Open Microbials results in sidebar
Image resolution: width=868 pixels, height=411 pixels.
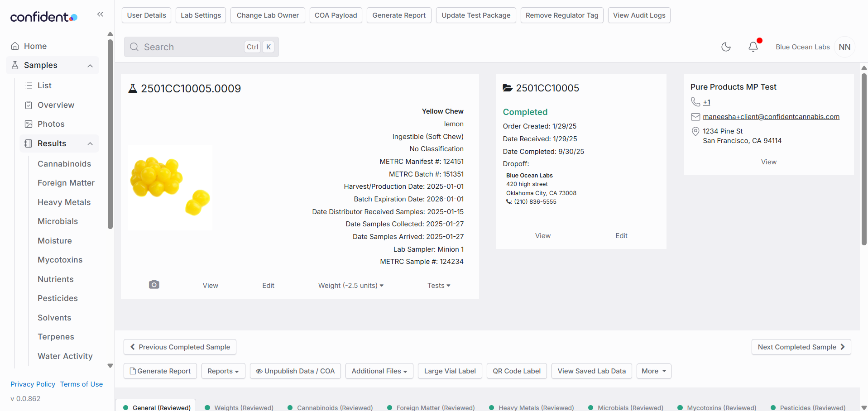tap(58, 221)
